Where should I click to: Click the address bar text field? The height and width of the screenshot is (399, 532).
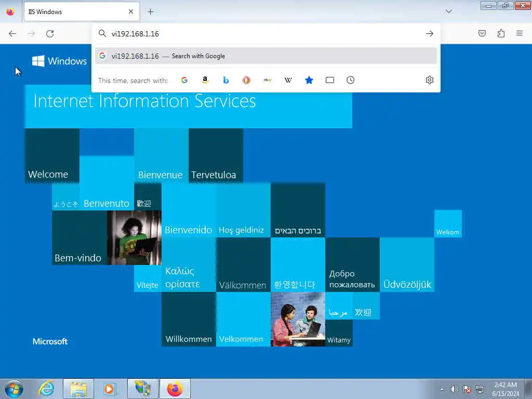[267, 34]
